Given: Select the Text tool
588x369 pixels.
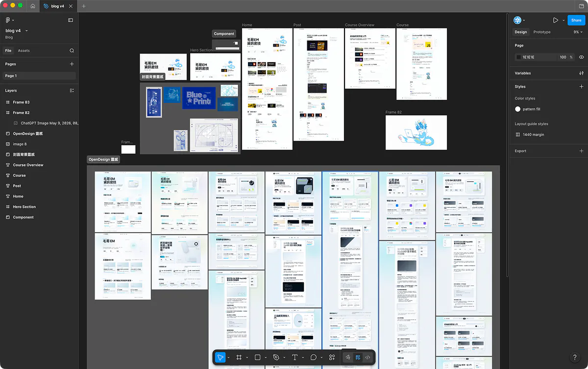Looking at the screenshot, I should pos(294,358).
